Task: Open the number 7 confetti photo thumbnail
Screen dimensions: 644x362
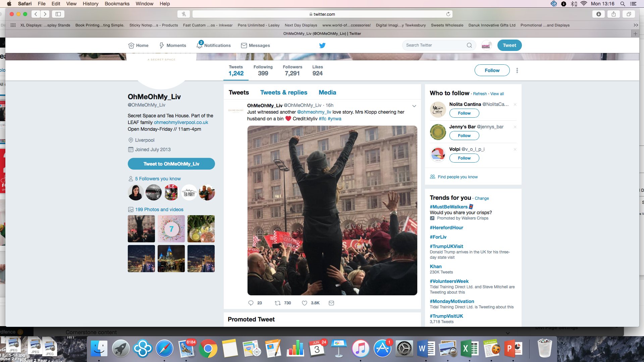Action: [x=171, y=229]
